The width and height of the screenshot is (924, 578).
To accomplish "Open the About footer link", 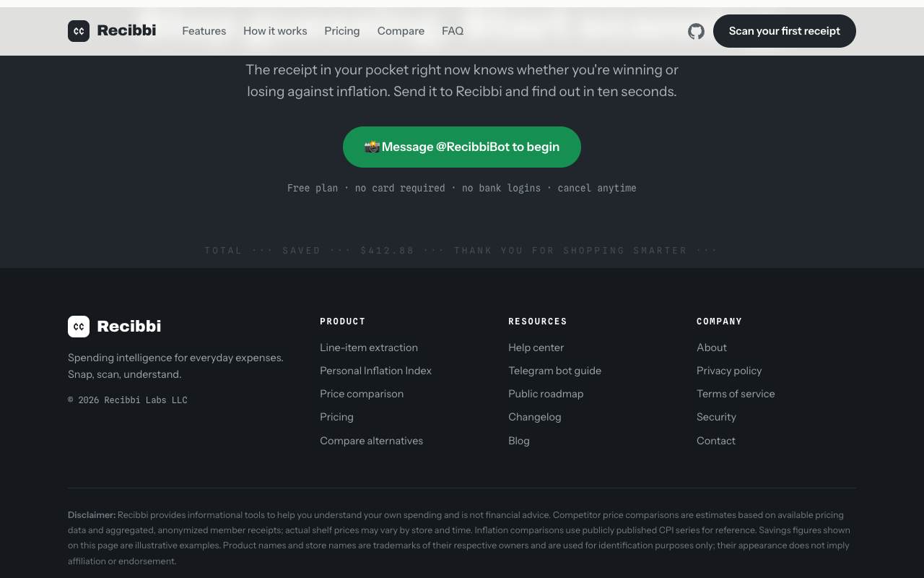I will point(712,348).
